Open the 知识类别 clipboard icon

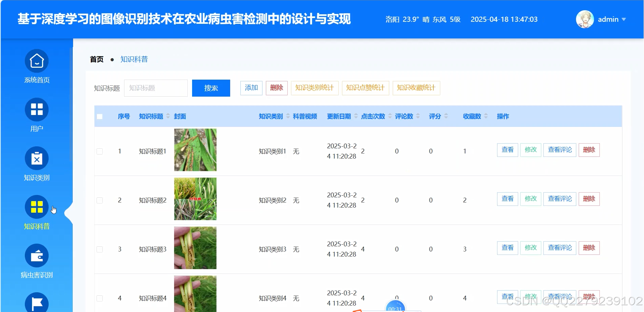[37, 158]
